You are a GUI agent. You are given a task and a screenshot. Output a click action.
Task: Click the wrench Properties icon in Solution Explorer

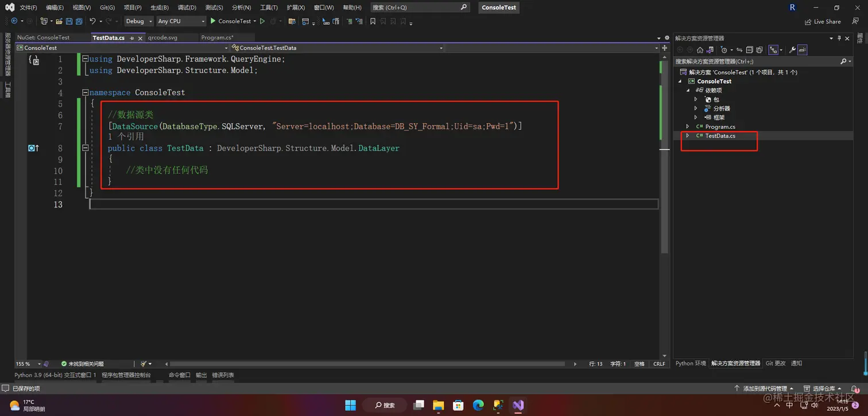coord(792,50)
